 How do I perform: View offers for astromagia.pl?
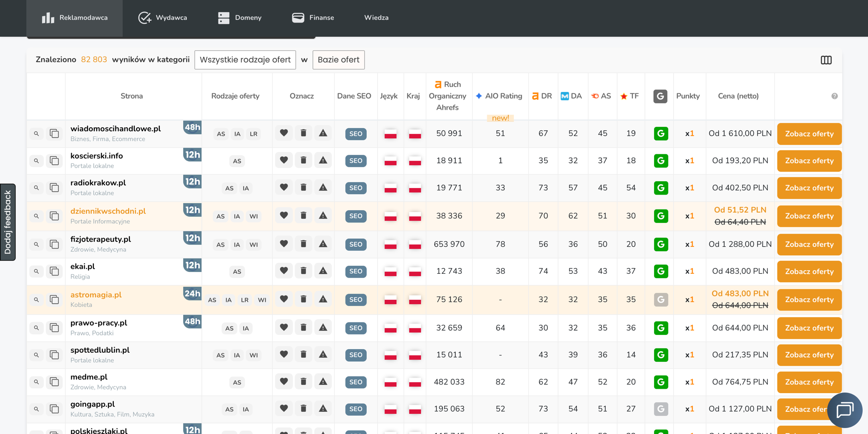tap(809, 299)
